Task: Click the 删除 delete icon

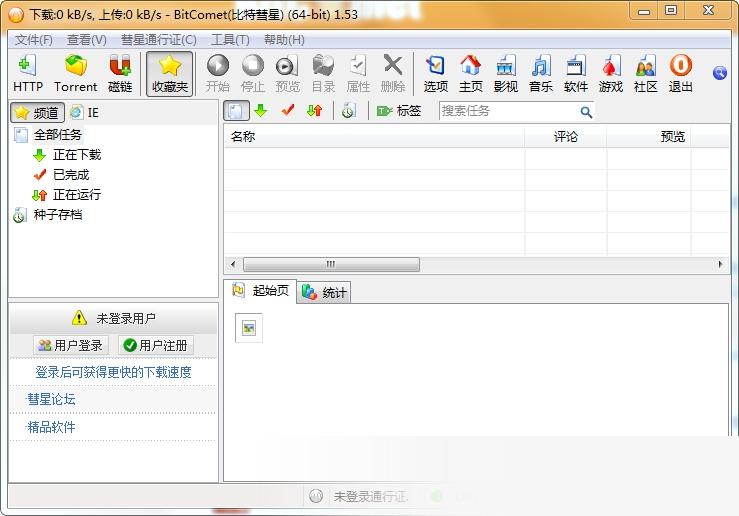Action: click(x=393, y=74)
